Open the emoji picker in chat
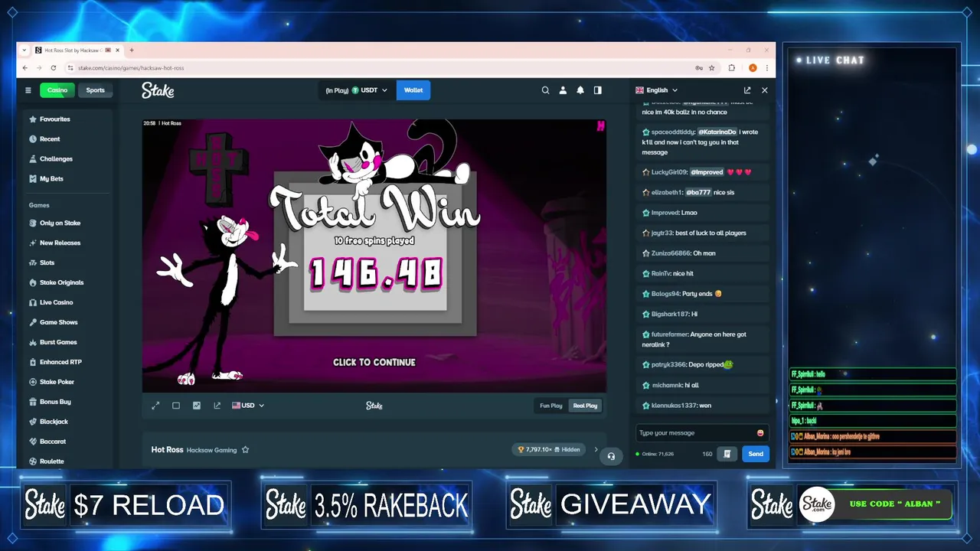 760,433
